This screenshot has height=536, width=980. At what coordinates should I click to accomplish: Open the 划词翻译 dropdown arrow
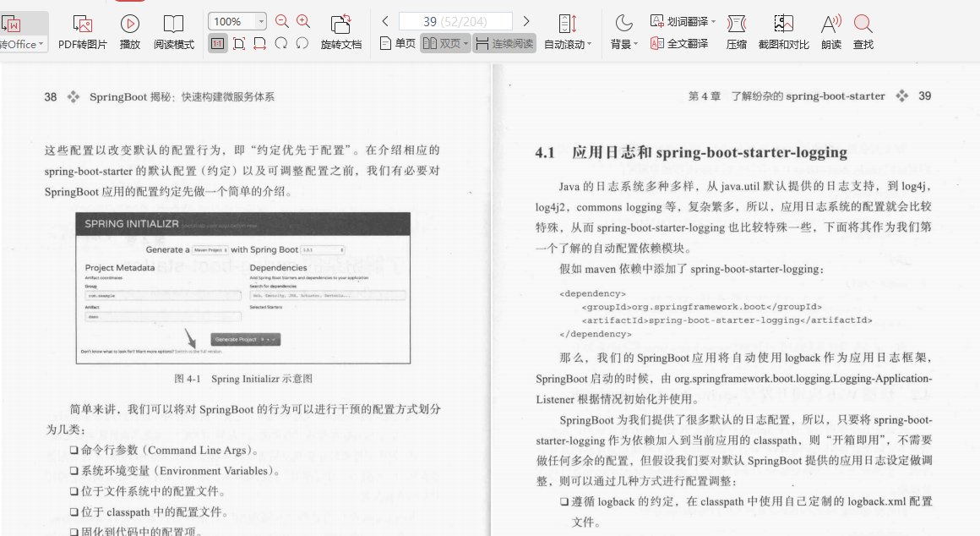[713, 22]
